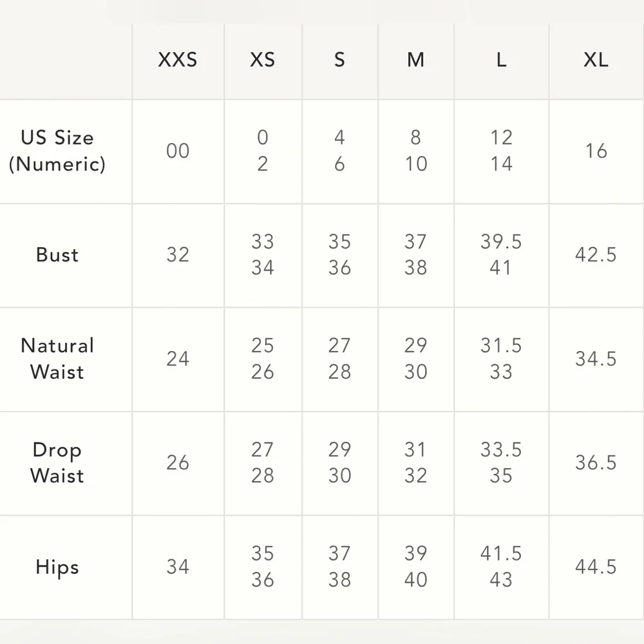Click the S size header

[x=339, y=60]
